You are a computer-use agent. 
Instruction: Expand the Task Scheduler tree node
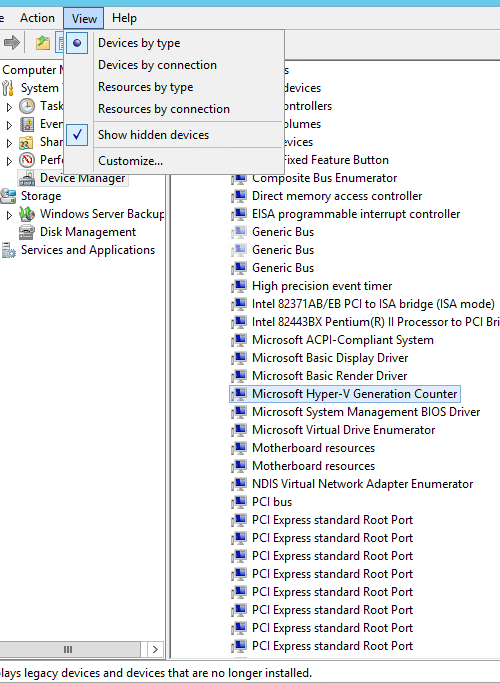coord(9,106)
